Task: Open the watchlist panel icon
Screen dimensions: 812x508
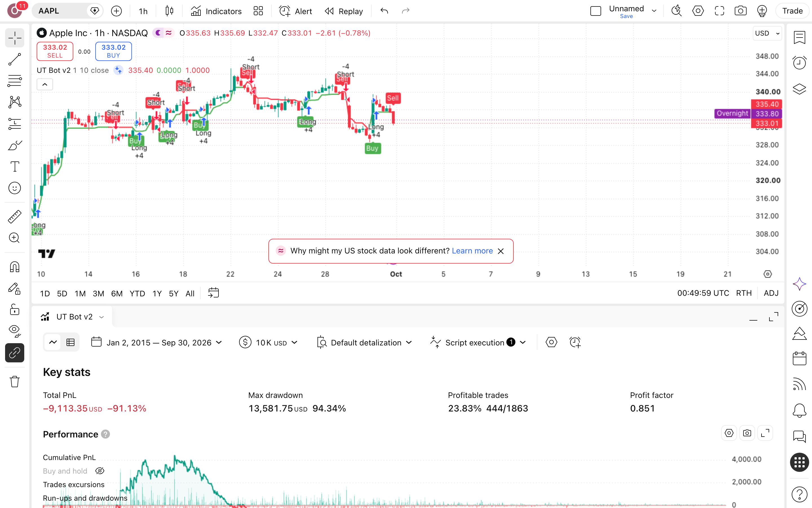Action: [x=799, y=38]
